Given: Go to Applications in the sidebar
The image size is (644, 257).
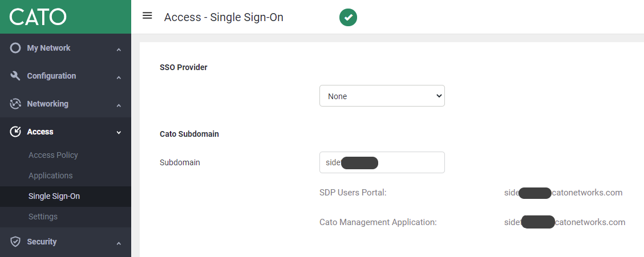Looking at the screenshot, I should (x=50, y=176).
